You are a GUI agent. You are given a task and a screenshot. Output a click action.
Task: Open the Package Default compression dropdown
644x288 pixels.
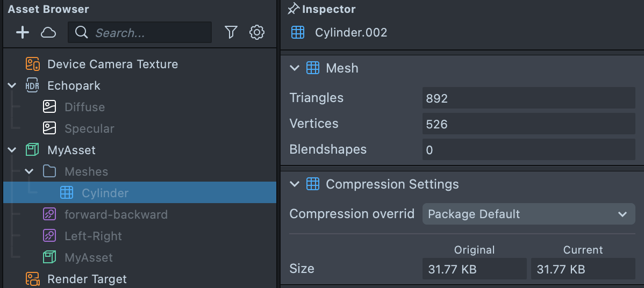click(x=528, y=214)
